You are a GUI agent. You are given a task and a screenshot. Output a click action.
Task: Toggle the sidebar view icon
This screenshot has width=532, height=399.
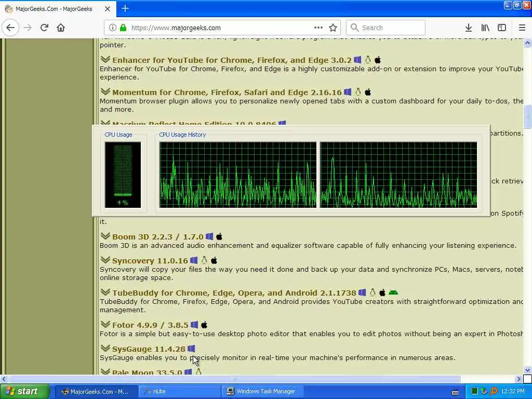point(502,28)
